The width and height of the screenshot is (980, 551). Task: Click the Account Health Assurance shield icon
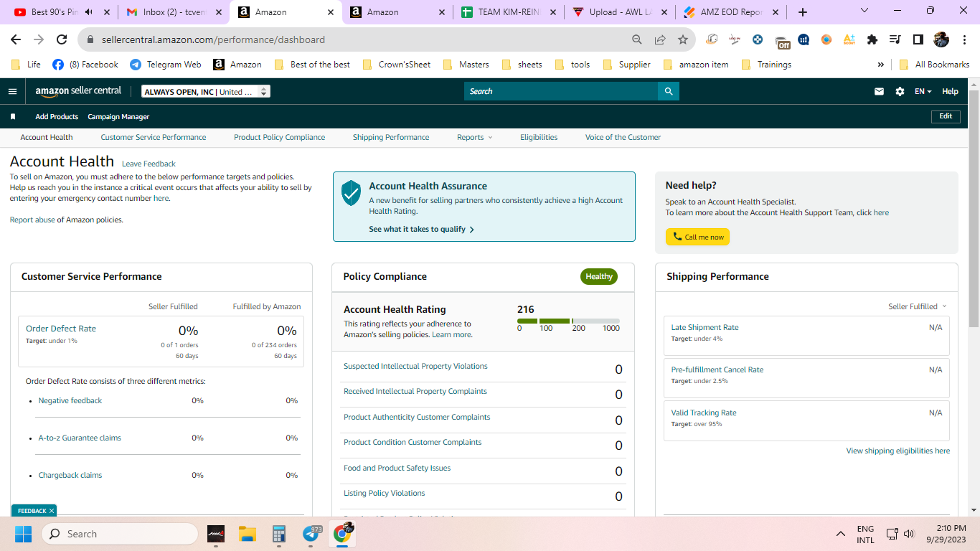click(351, 193)
